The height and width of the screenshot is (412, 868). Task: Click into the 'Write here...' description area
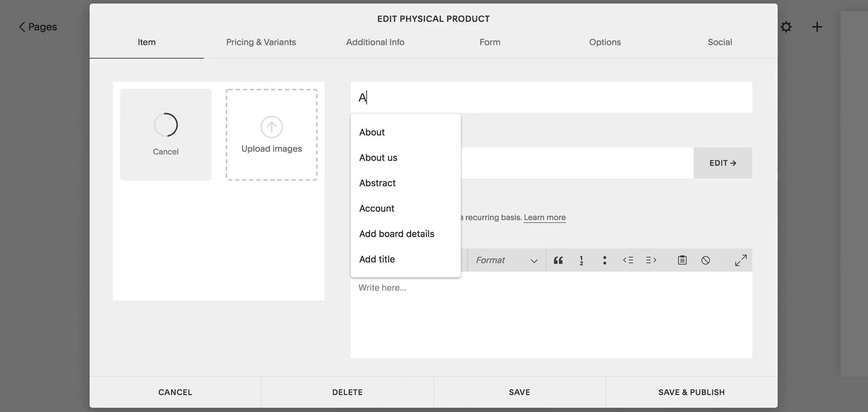point(551,315)
